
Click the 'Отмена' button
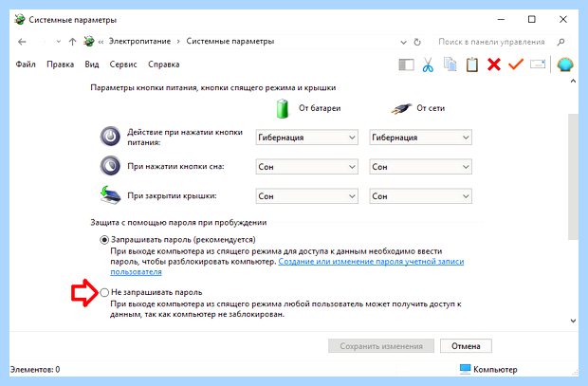(466, 346)
